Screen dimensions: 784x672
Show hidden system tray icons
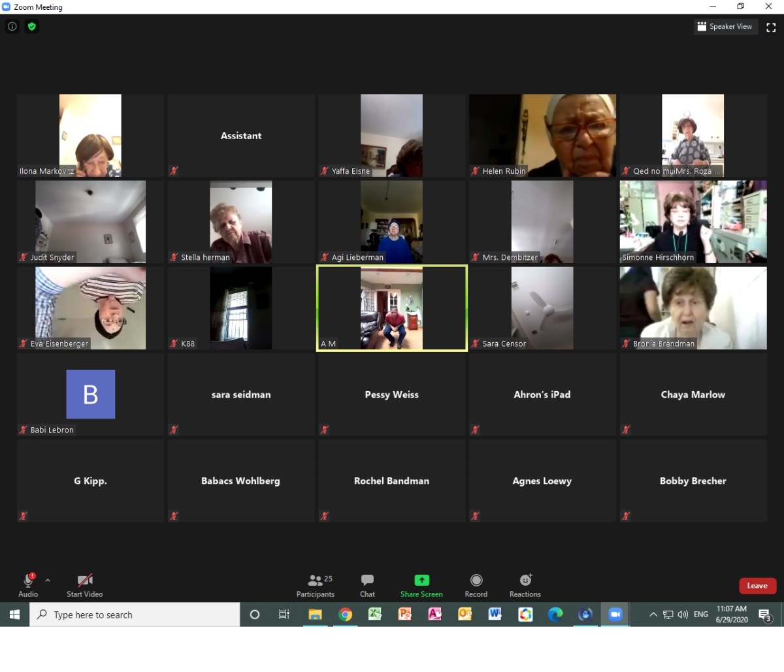tap(653, 615)
